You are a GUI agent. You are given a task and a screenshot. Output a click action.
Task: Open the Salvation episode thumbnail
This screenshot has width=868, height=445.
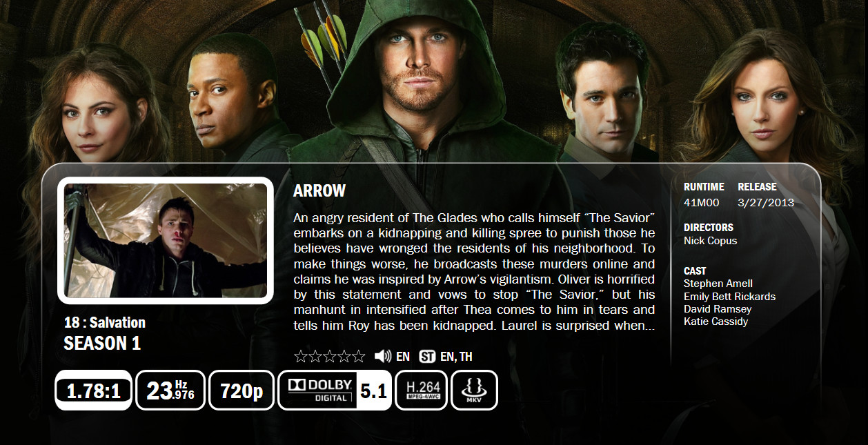point(166,241)
